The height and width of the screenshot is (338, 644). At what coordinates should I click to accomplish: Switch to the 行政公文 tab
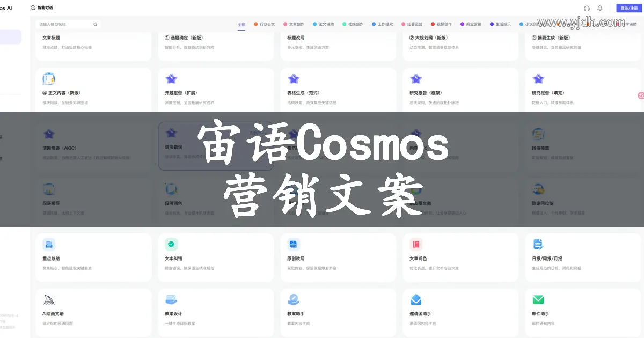[264, 24]
